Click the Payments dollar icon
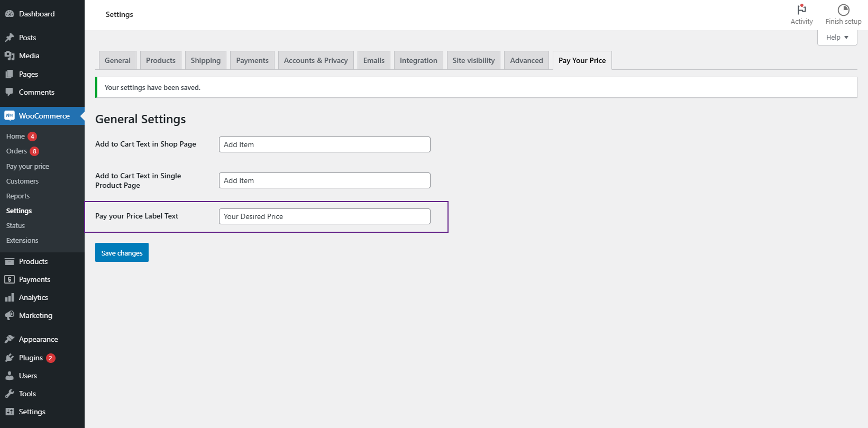Viewport: 868px width, 428px height. [10, 279]
